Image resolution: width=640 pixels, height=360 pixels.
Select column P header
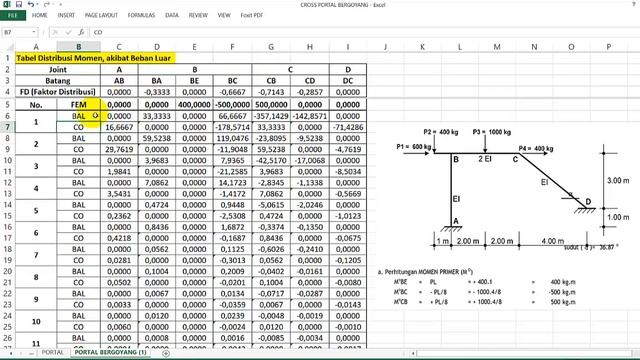609,47
